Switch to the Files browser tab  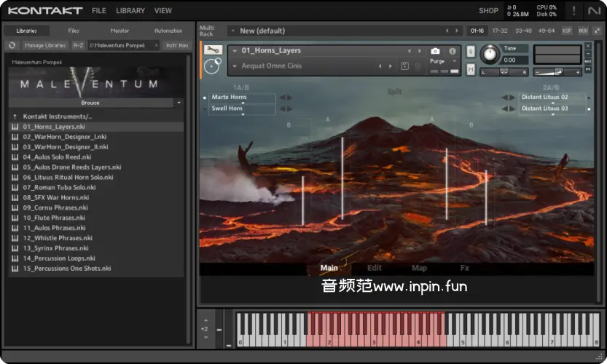74,31
